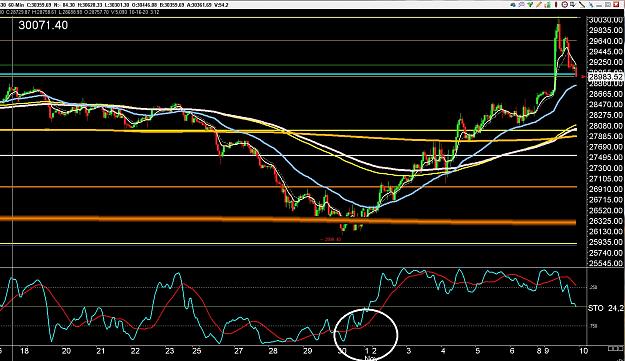Viewport: 625px width, 361px height.
Task: Click date label 28 on time axis
Action: coord(273,351)
